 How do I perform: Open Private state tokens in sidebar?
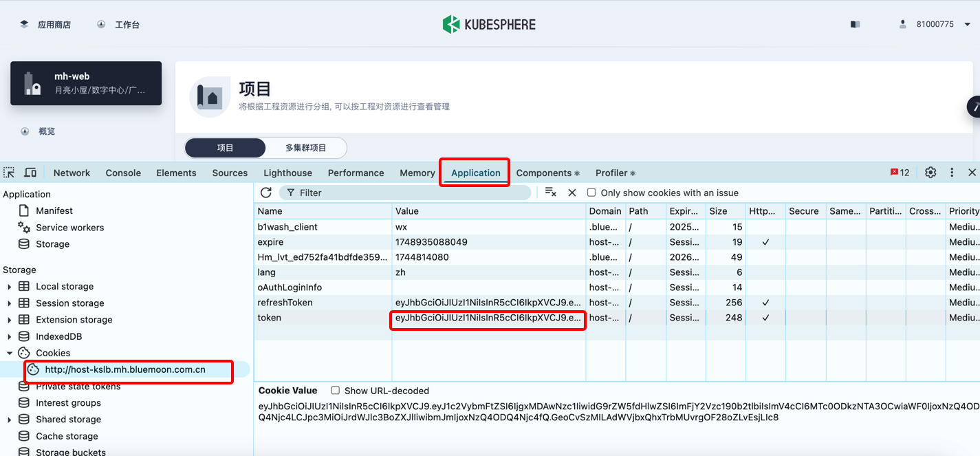[78, 387]
